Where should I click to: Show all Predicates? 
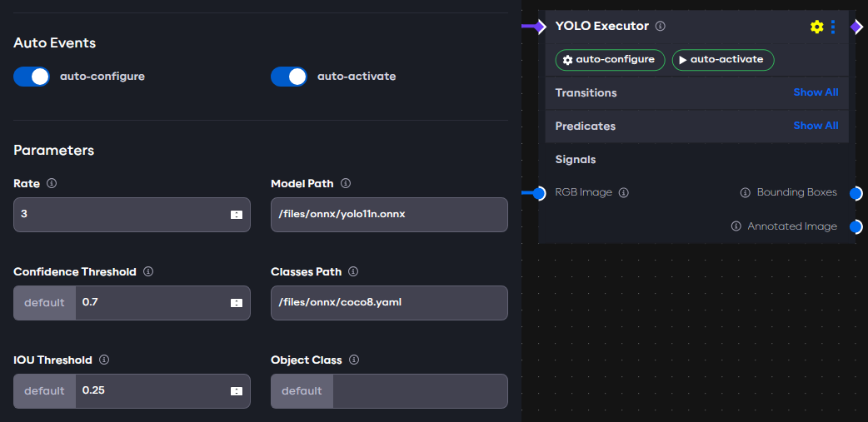[x=816, y=126]
